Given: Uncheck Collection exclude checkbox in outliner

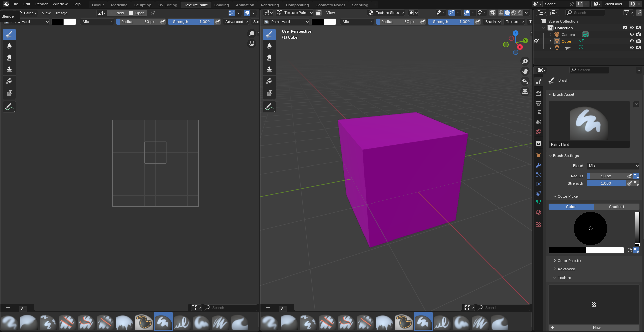Looking at the screenshot, I should coord(625,28).
